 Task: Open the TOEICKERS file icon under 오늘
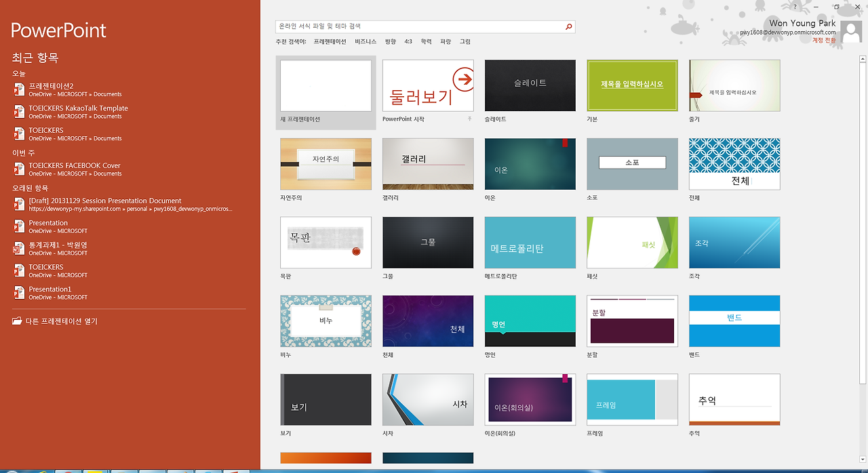(x=18, y=133)
